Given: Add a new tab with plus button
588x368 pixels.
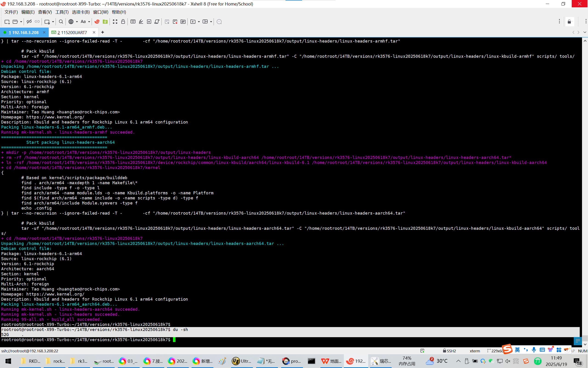Looking at the screenshot, I should (x=102, y=32).
